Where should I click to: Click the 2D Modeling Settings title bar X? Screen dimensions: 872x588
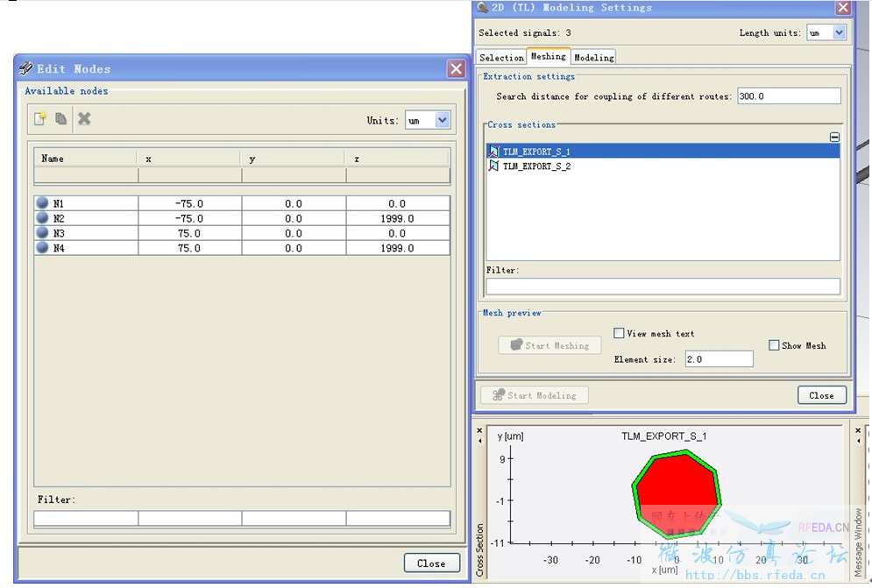pyautogui.click(x=843, y=7)
